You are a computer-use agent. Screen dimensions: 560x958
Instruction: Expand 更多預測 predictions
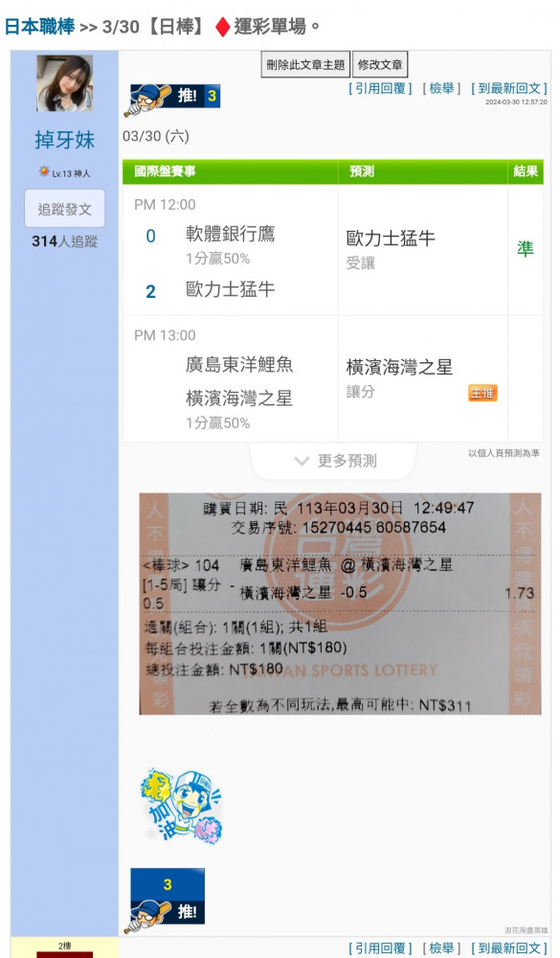[335, 461]
